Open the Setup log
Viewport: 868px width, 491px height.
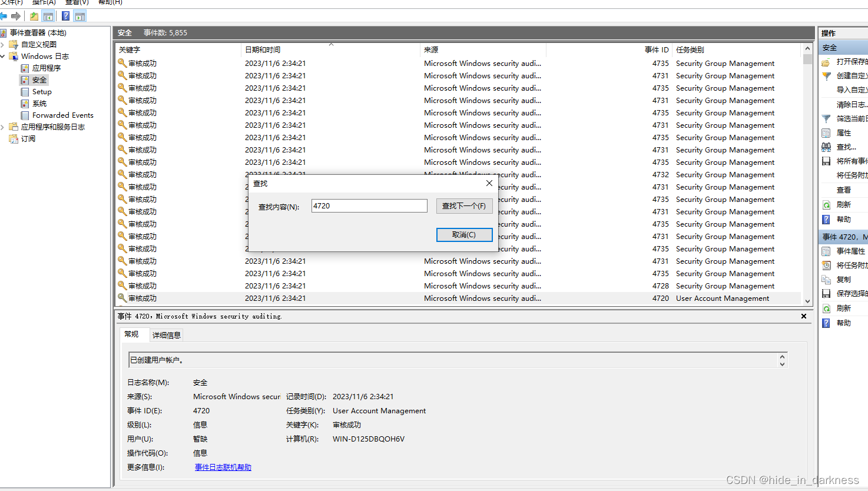coord(42,92)
